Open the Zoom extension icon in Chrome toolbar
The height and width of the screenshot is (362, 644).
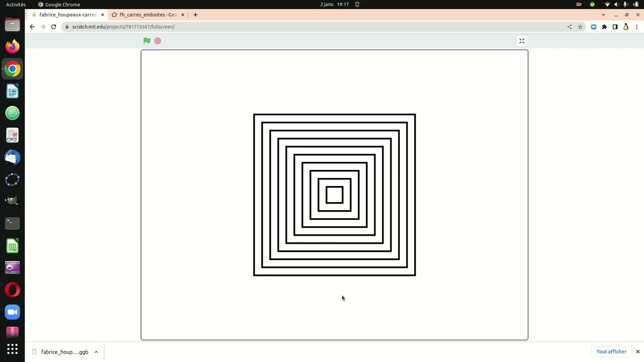click(x=594, y=27)
